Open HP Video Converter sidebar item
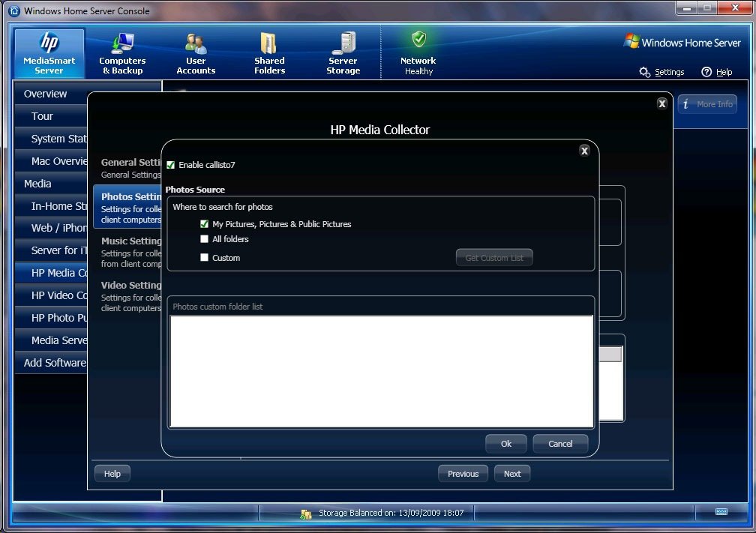The height and width of the screenshot is (533, 756). pos(51,295)
